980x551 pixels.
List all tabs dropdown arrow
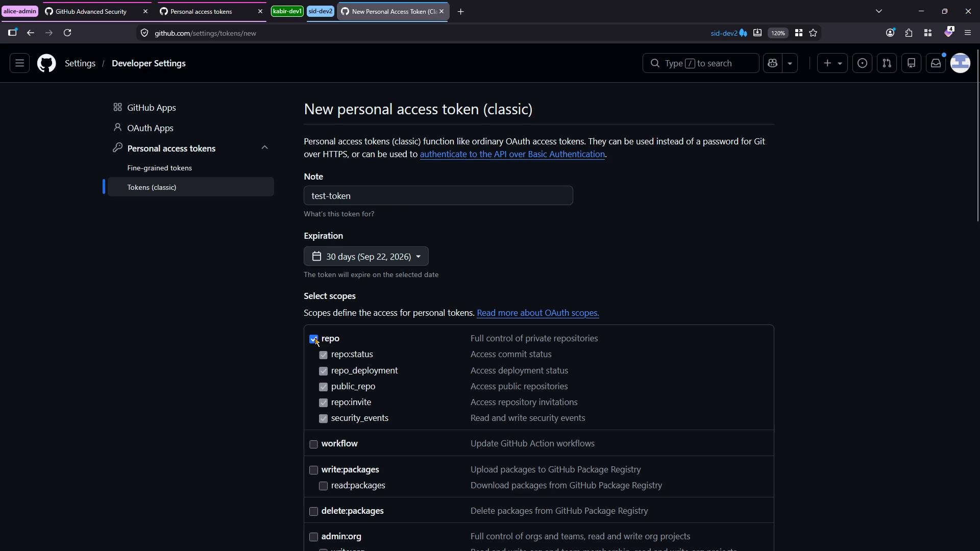pos(879,11)
